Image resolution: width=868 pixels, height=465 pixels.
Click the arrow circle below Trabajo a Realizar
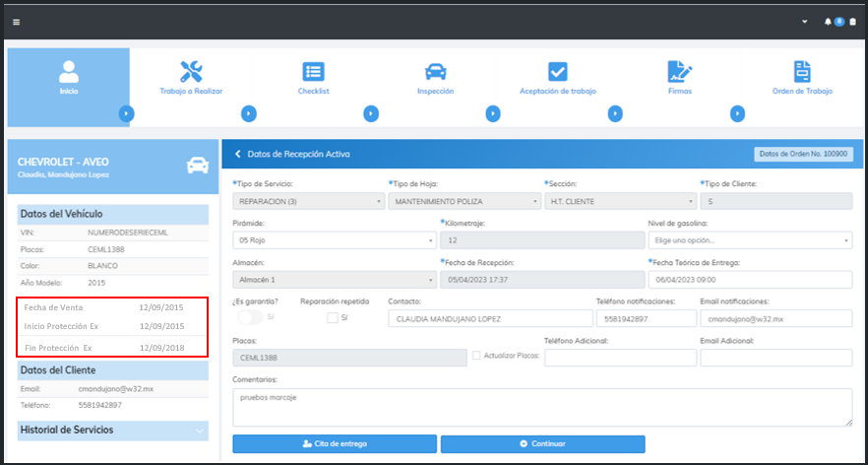click(x=249, y=113)
